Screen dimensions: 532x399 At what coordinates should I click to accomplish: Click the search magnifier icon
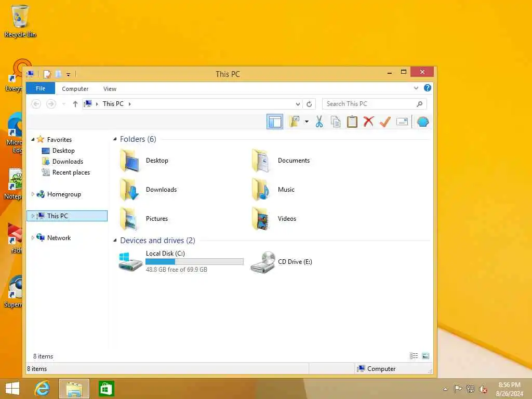tap(420, 104)
